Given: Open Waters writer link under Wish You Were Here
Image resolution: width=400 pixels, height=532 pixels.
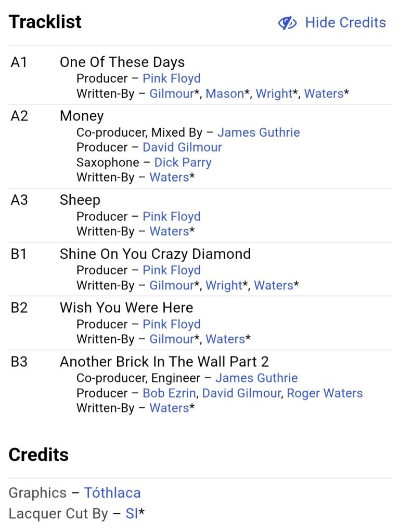Looking at the screenshot, I should point(225,339).
